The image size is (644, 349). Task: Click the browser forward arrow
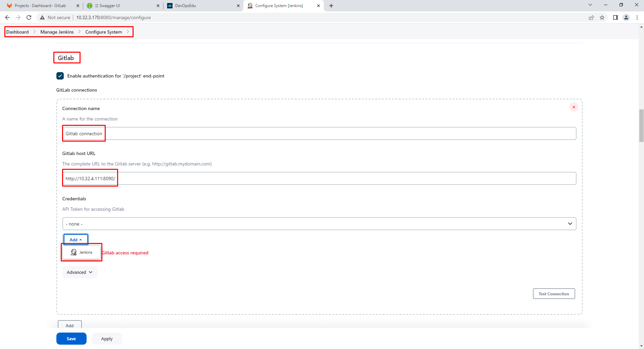coord(18,17)
